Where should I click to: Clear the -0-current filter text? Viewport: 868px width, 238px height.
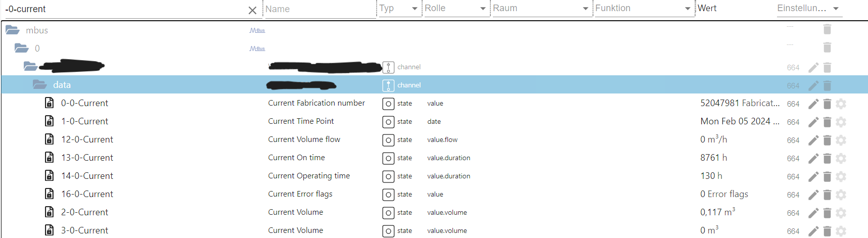pos(253,10)
